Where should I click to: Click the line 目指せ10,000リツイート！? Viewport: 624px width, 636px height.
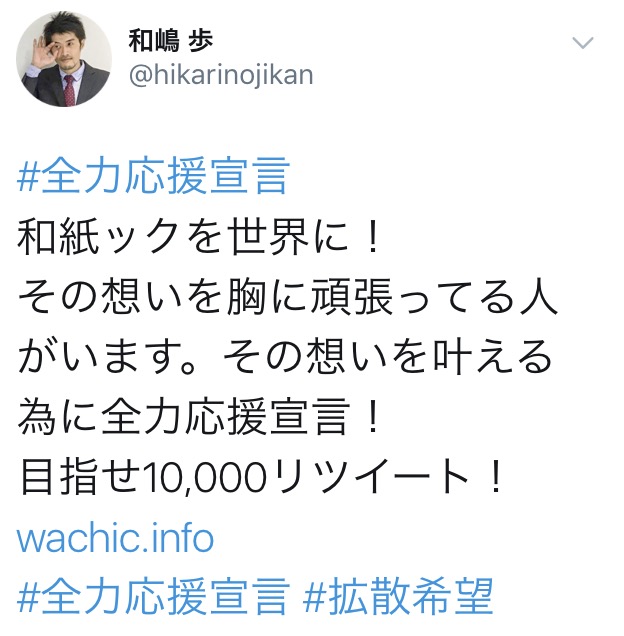tap(261, 477)
